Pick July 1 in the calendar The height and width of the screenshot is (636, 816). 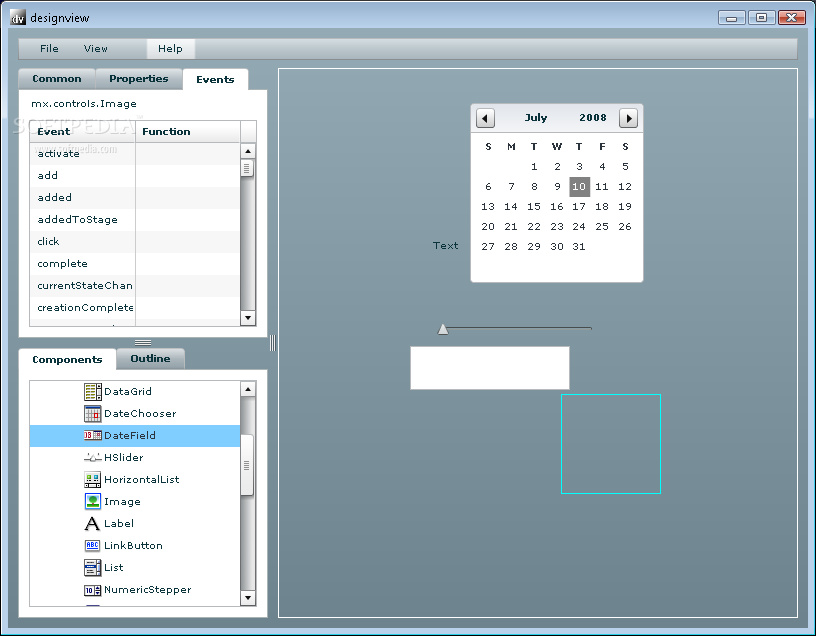coord(534,167)
